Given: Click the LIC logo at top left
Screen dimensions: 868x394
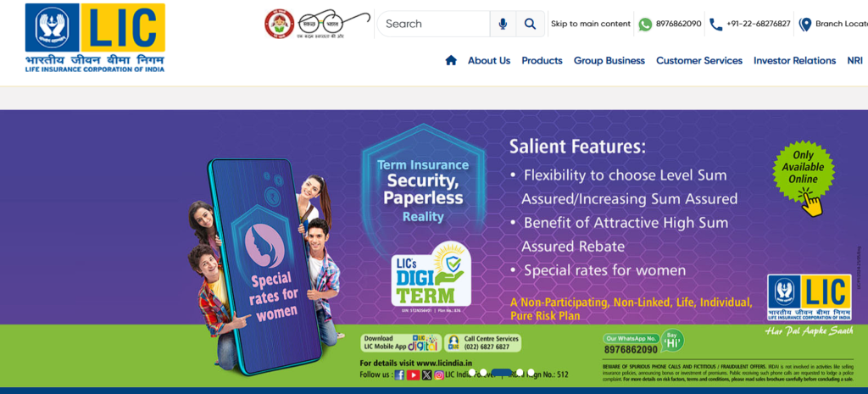Looking at the screenshot, I should click(x=95, y=37).
